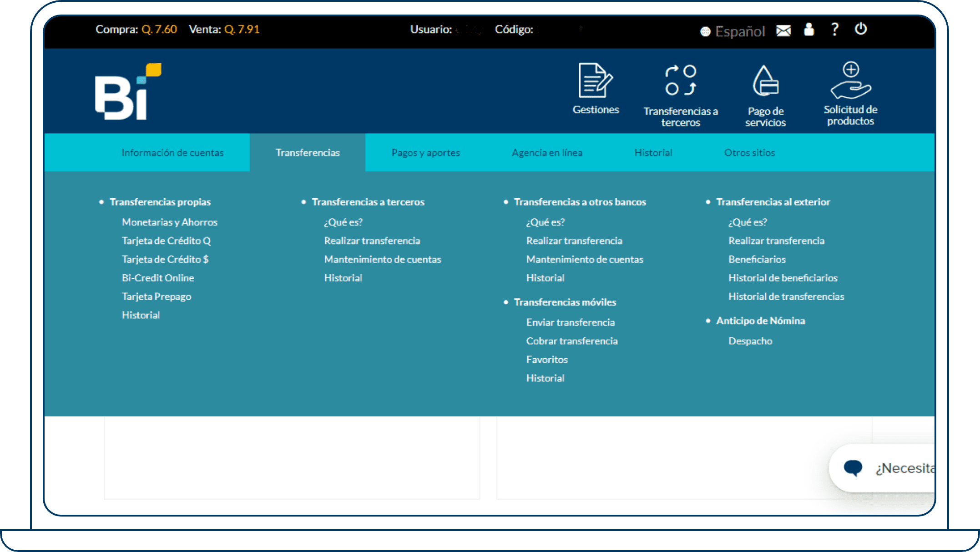Click Transferencias propias heading

coord(160,202)
